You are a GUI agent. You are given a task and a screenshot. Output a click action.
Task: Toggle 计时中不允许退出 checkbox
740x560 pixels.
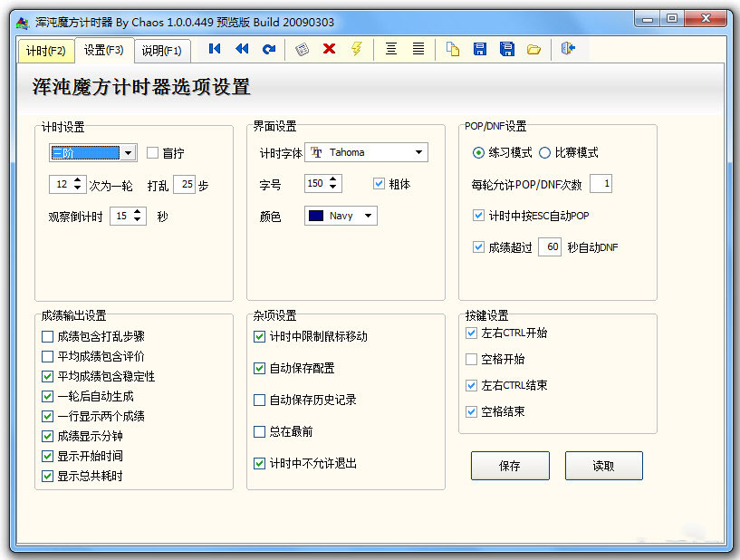pos(259,463)
